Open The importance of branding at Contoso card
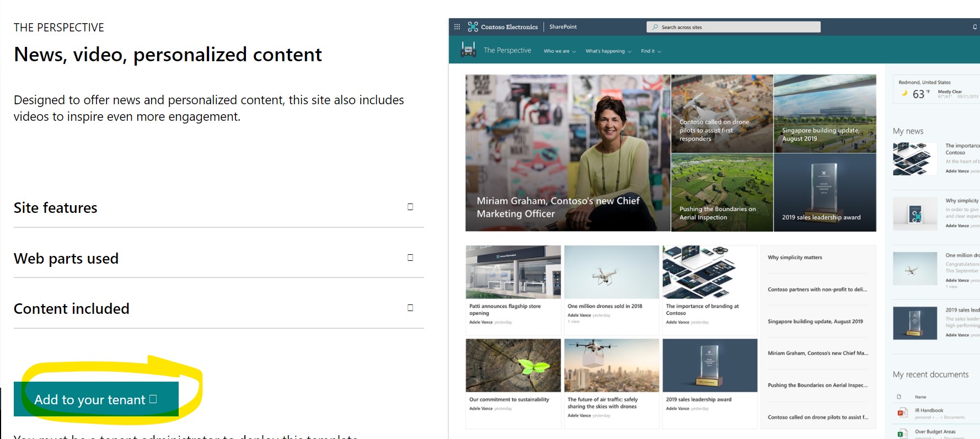 pyautogui.click(x=710, y=290)
